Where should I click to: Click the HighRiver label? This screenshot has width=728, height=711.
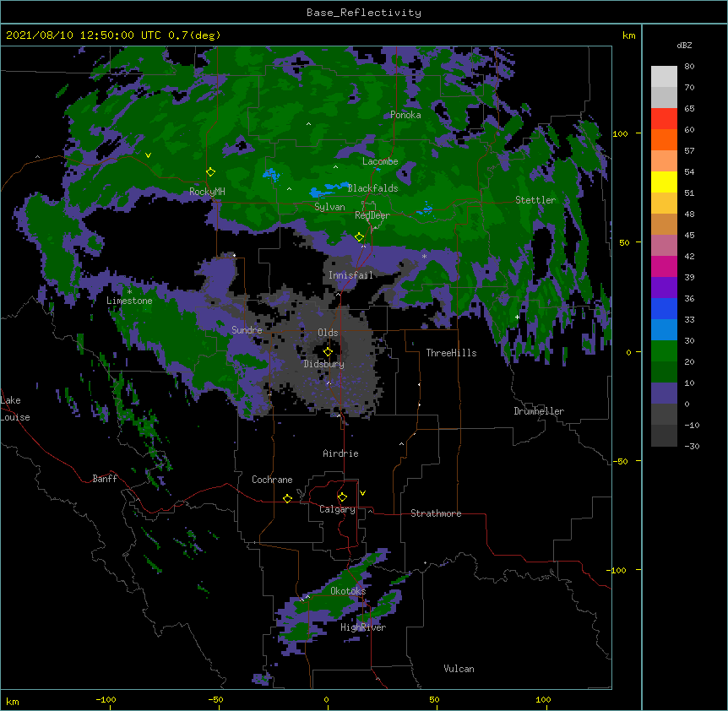click(x=363, y=627)
